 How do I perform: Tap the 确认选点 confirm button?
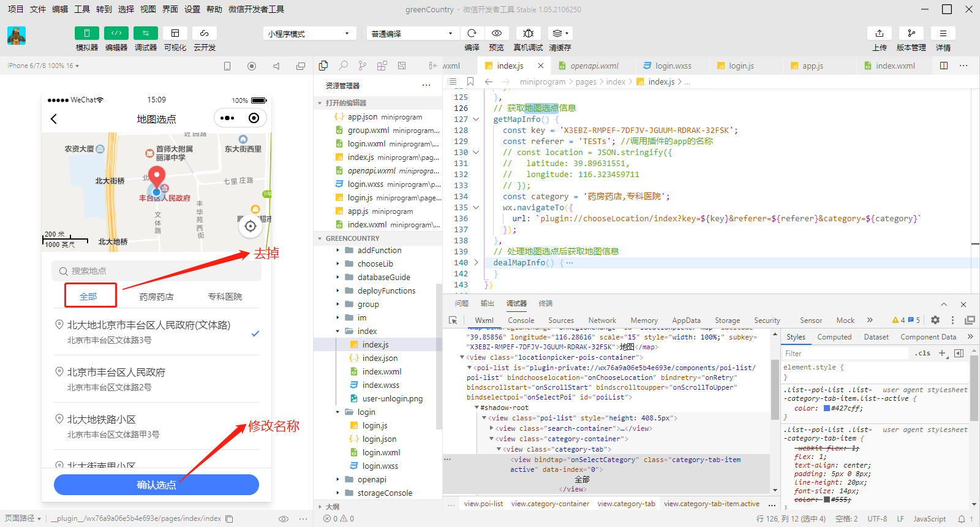156,485
